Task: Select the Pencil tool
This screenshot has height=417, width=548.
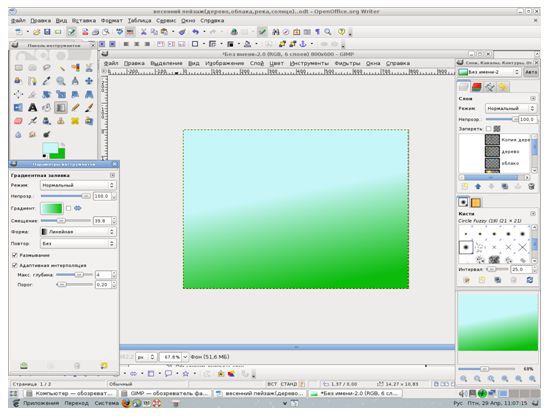Action: point(75,108)
